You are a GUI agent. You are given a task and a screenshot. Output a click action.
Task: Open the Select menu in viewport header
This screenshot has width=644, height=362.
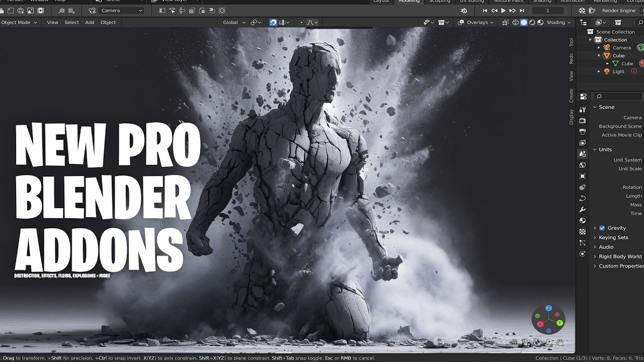(71, 22)
